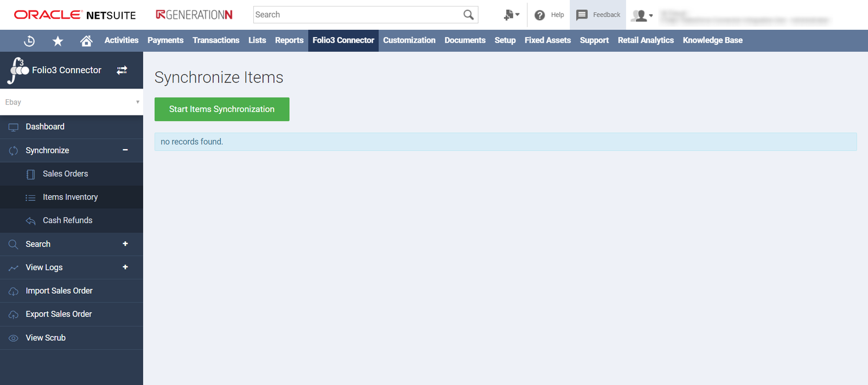Click the search magnifier icon
This screenshot has height=385, width=868.
pos(469,15)
